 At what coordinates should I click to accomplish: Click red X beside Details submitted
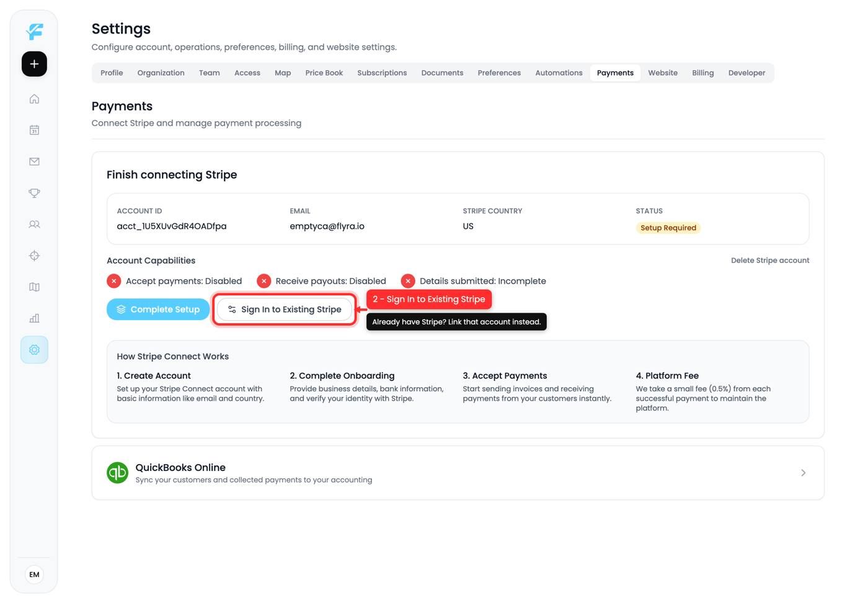408,281
